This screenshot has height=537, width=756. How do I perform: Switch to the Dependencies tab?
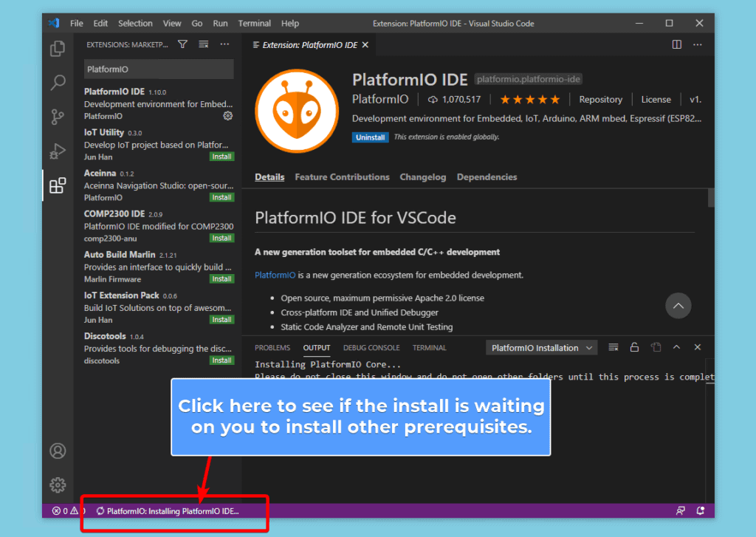[487, 177]
